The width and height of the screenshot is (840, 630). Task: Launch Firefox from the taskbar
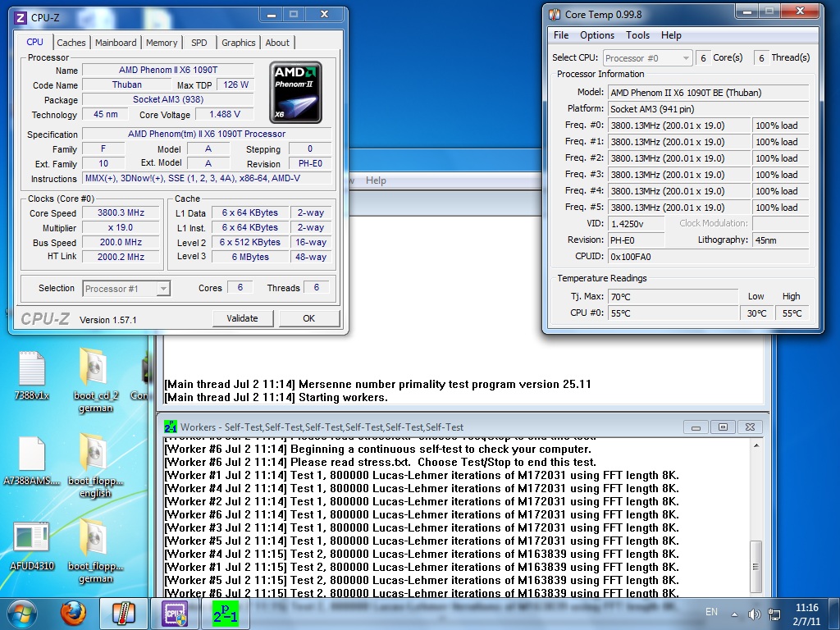73,614
